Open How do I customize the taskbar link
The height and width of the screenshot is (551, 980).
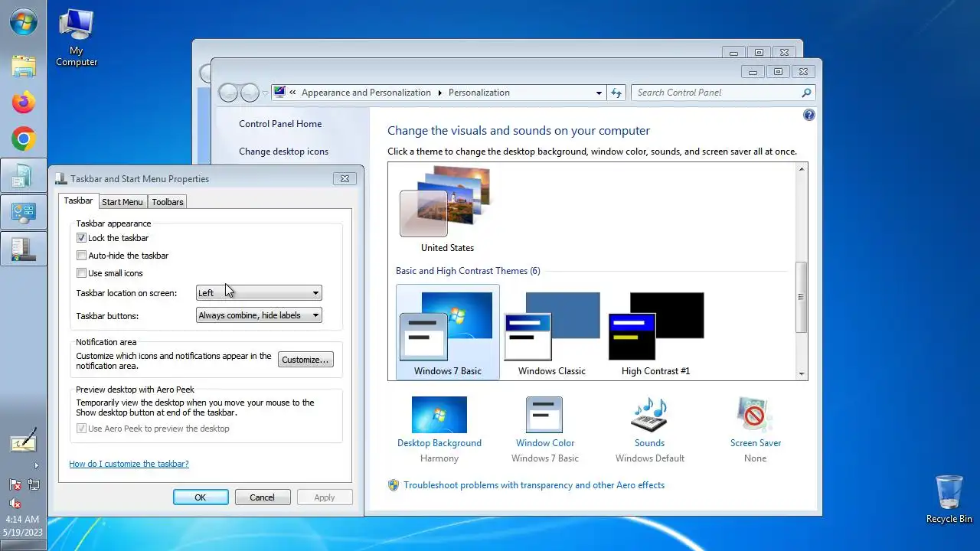(129, 464)
